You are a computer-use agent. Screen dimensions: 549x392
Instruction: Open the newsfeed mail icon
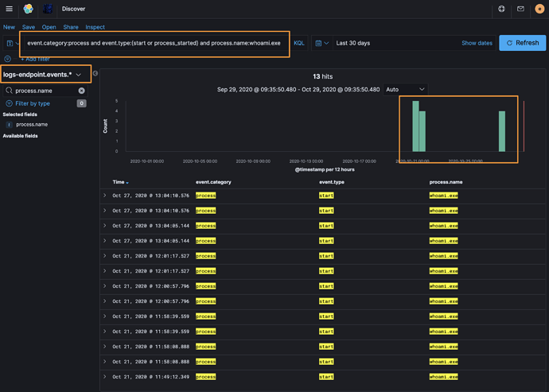pos(520,10)
